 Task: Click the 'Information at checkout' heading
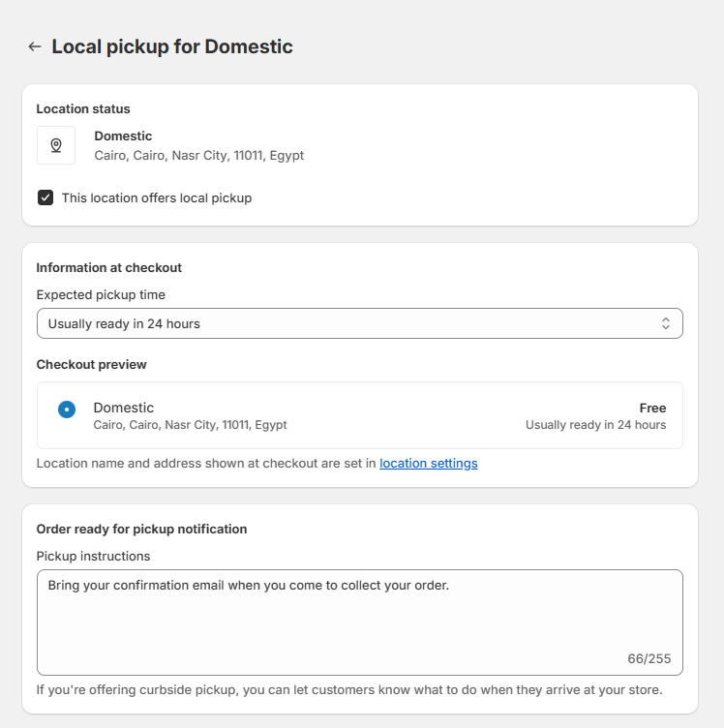108,268
